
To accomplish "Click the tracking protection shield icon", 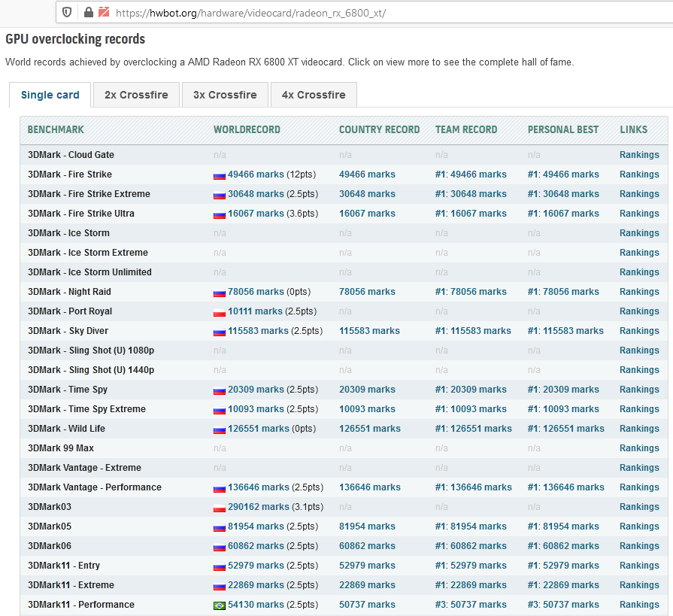I will 67,12.
